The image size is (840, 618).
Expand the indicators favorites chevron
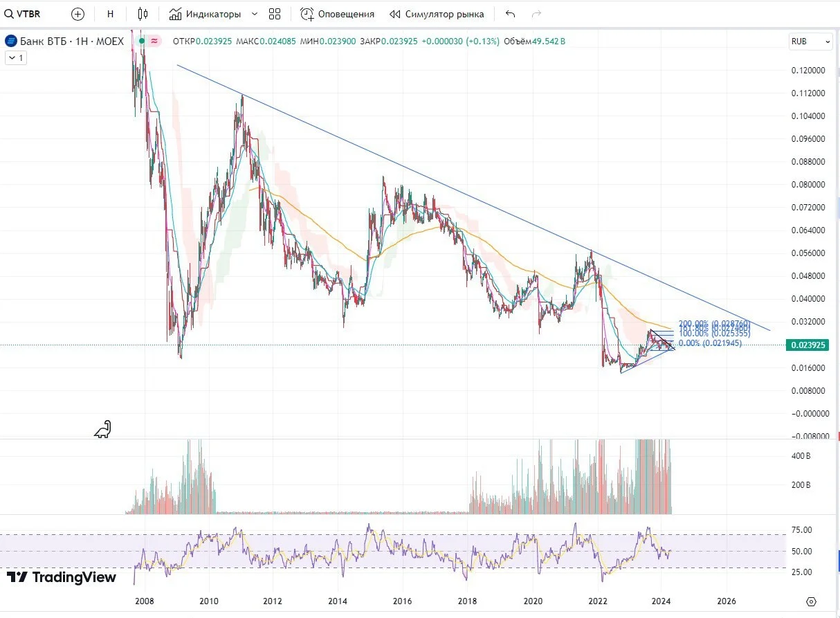254,14
